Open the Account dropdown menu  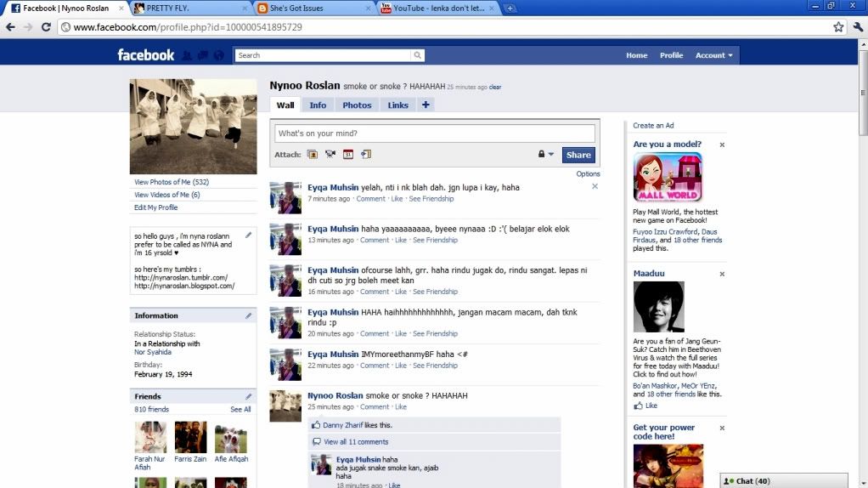(x=713, y=55)
